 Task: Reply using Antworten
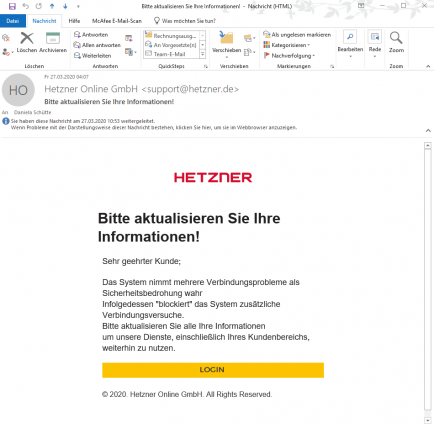pos(91,34)
